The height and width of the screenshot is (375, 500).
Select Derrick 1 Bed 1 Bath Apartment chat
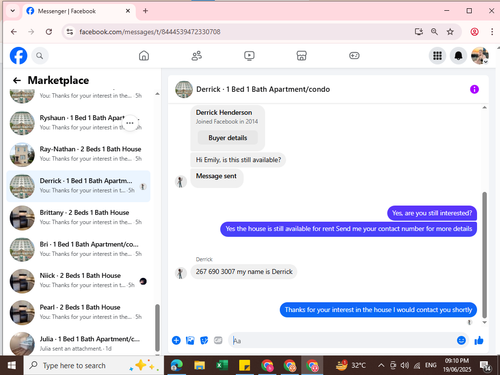pos(78,186)
